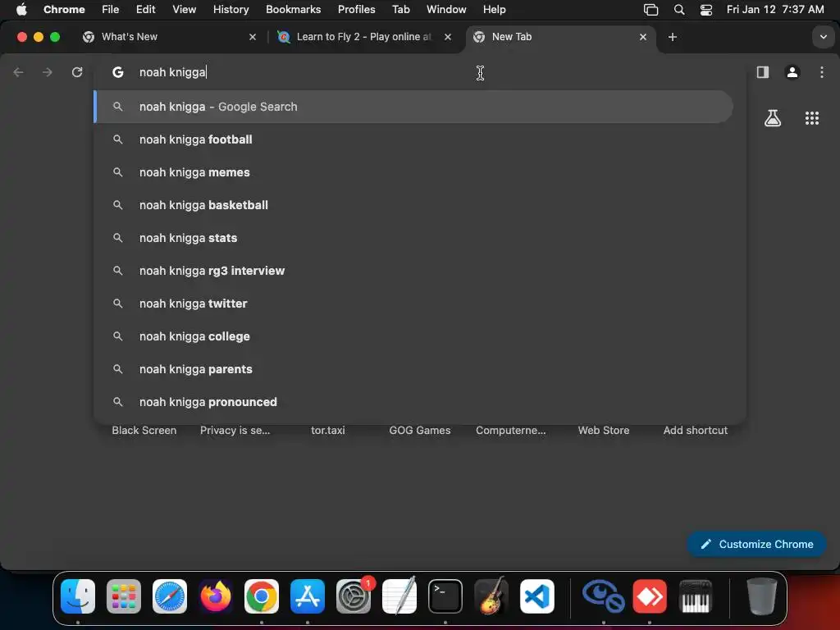Launch Finder from the Dock
Viewport: 840px width, 630px height.
[78, 596]
